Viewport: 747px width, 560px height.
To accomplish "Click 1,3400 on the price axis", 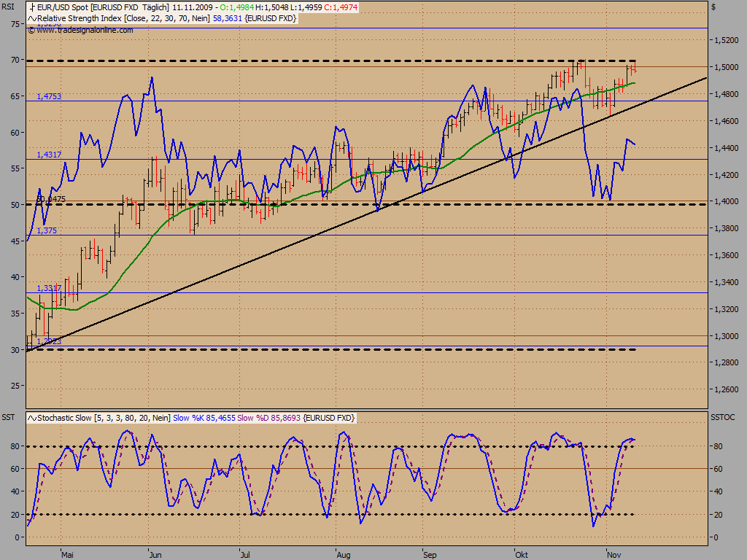I will pos(727,282).
